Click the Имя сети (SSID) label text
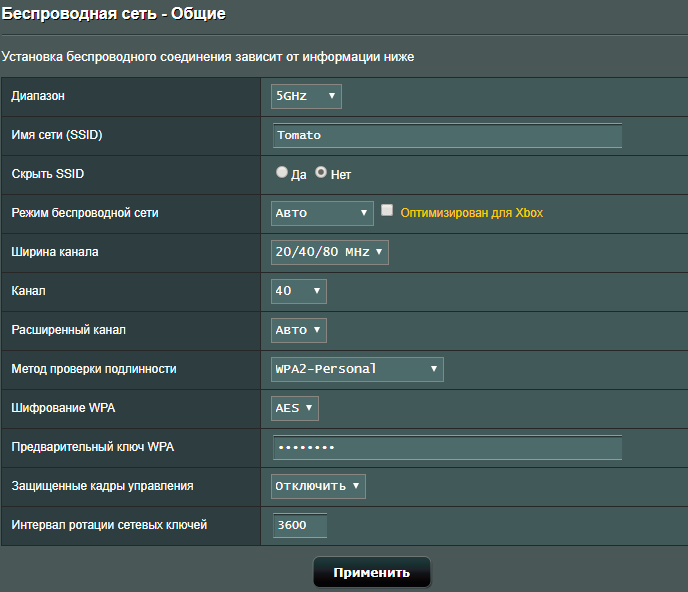The width and height of the screenshot is (688, 592). tap(57, 135)
